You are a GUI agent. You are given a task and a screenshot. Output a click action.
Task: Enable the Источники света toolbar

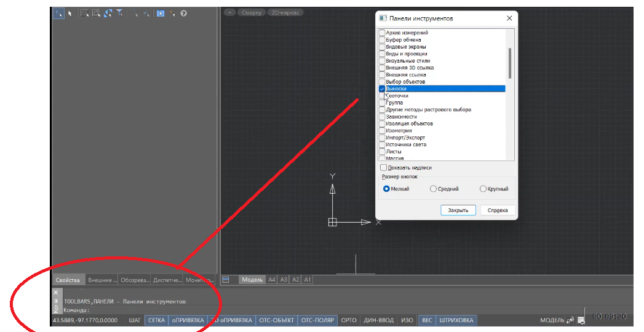(382, 144)
